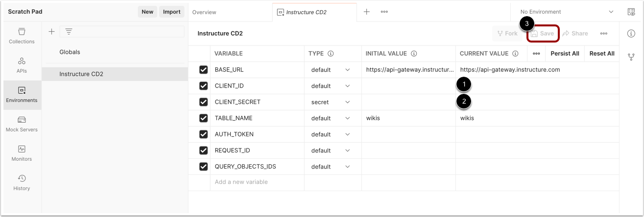644x217 pixels.
Task: Open the type dropdown for CLIENT_SECRET
Action: [x=331, y=102]
